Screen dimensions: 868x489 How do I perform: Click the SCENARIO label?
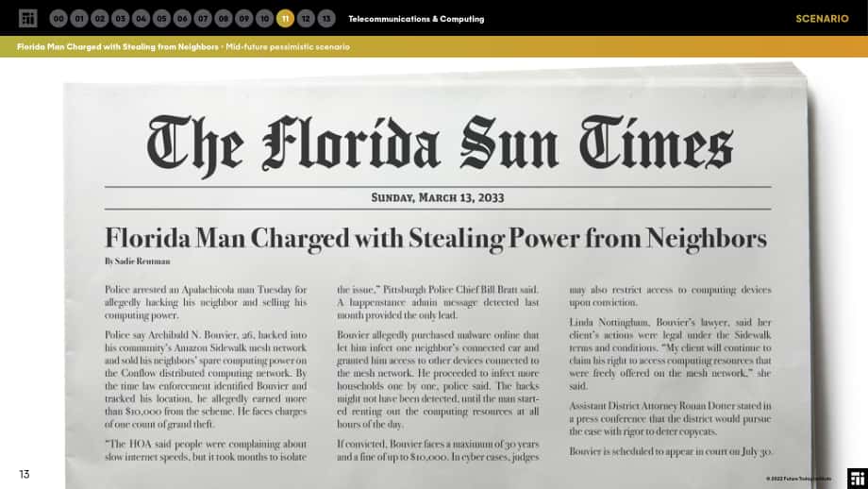822,19
